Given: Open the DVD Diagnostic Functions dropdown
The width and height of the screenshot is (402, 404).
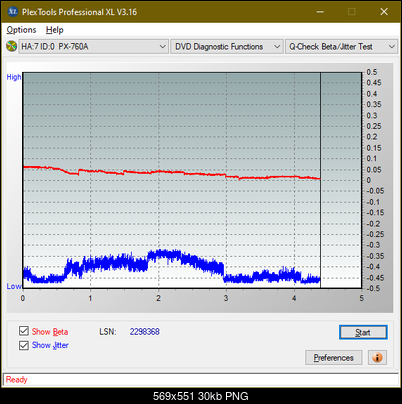Looking at the screenshot, I should (x=227, y=47).
